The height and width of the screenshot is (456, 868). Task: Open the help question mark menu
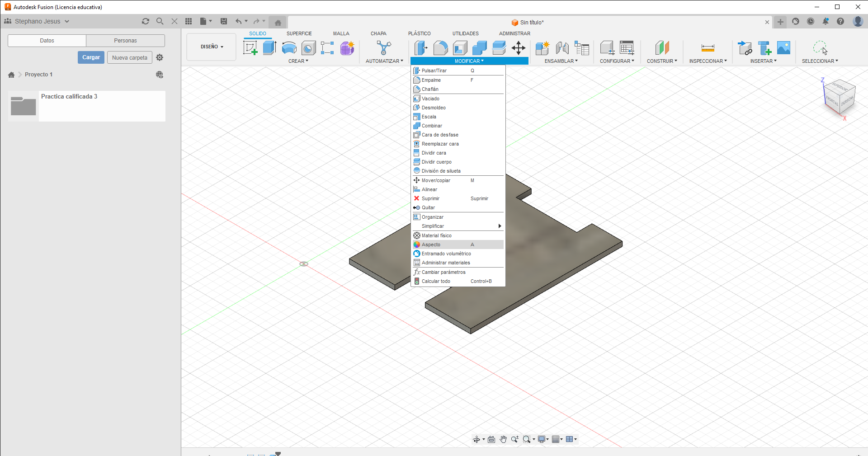[840, 21]
